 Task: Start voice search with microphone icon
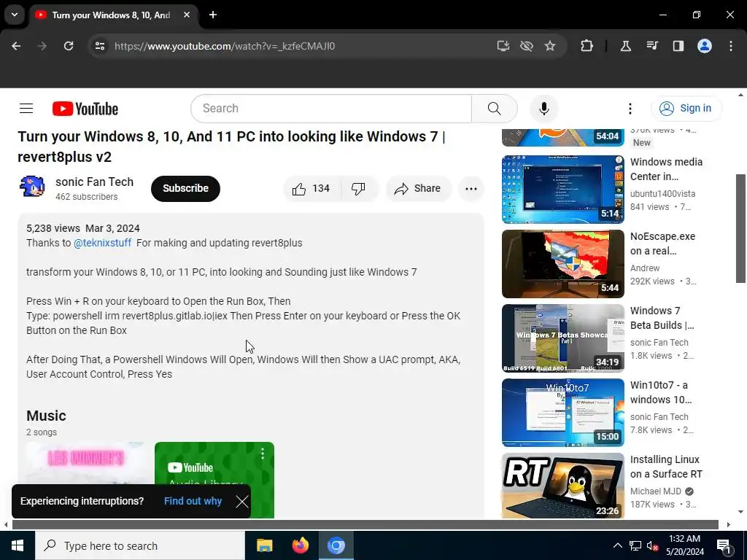coord(543,109)
